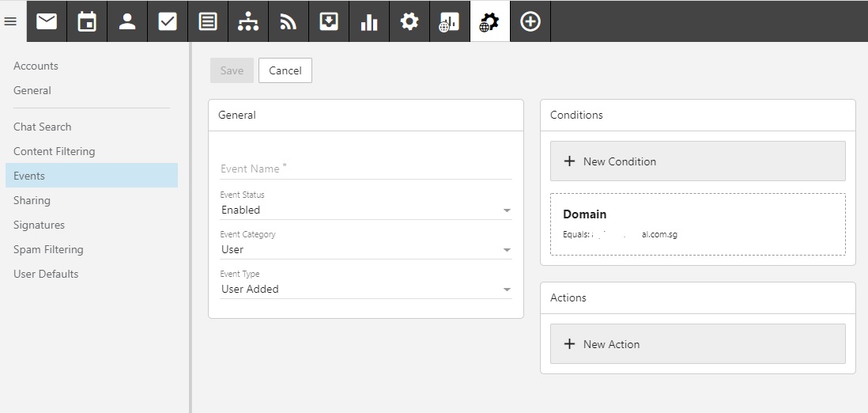
Task: Open the Calendar icon
Action: click(x=87, y=21)
